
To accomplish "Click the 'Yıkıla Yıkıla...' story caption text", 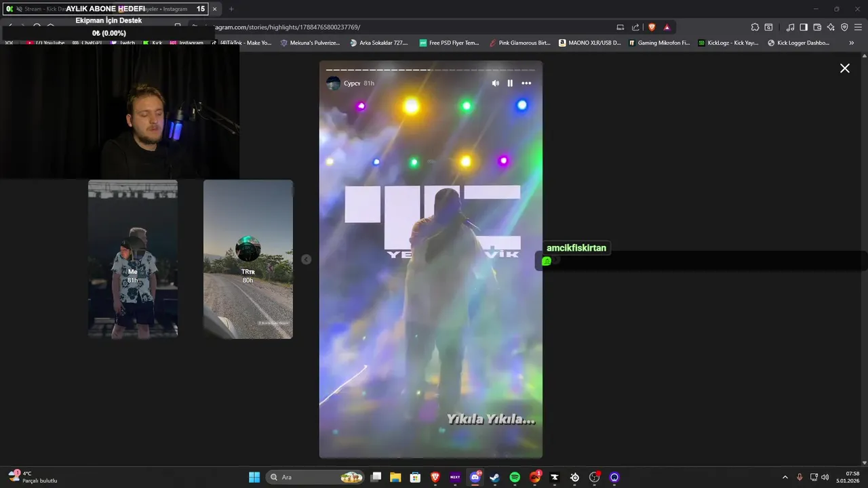I will point(491,420).
